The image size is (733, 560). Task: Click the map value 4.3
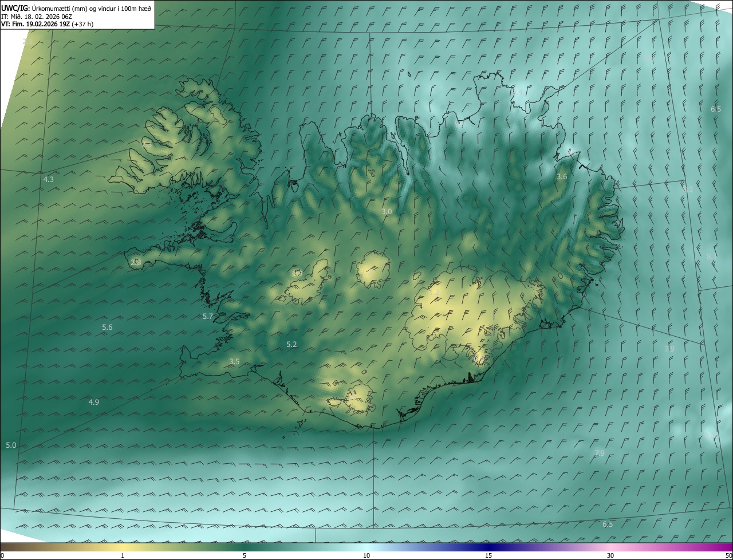tap(49, 180)
